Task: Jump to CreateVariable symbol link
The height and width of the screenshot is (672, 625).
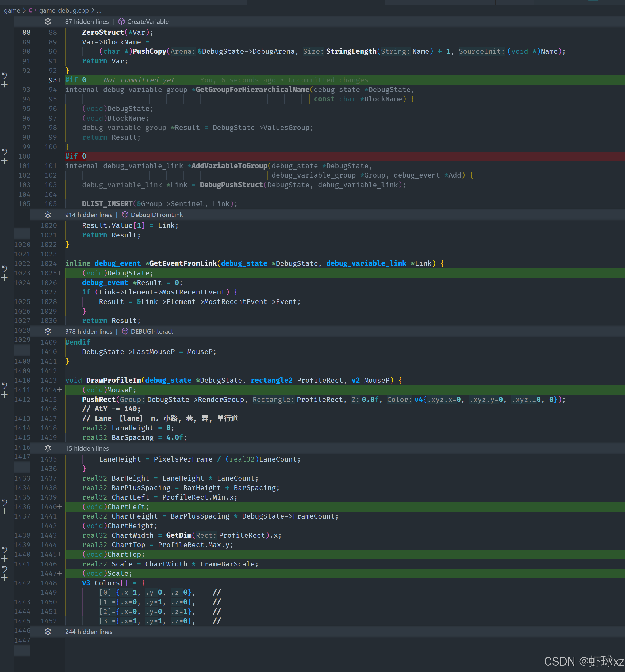Action: click(148, 22)
